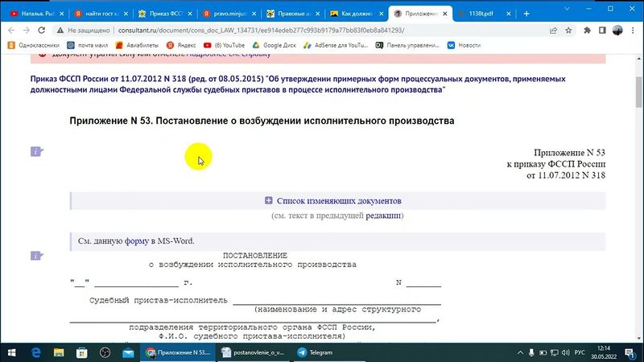Share this page via the share icon
The height and width of the screenshot is (362, 644).
coord(554,31)
